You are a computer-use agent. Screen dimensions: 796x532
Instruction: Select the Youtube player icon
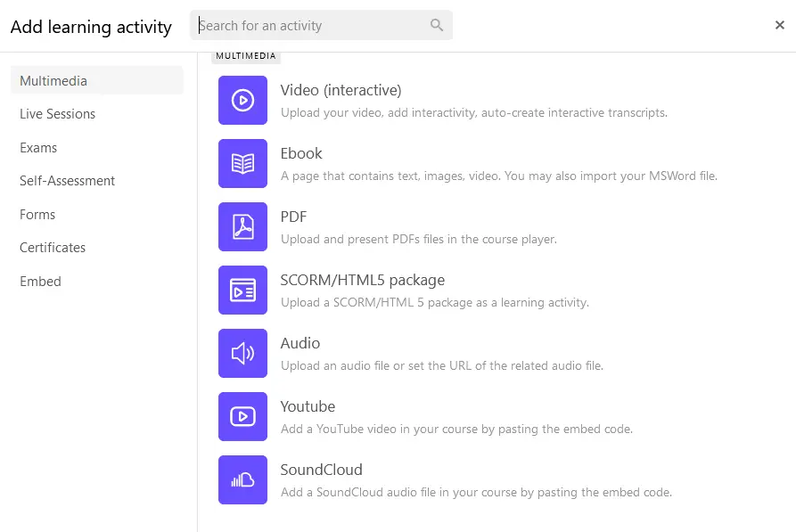click(242, 416)
